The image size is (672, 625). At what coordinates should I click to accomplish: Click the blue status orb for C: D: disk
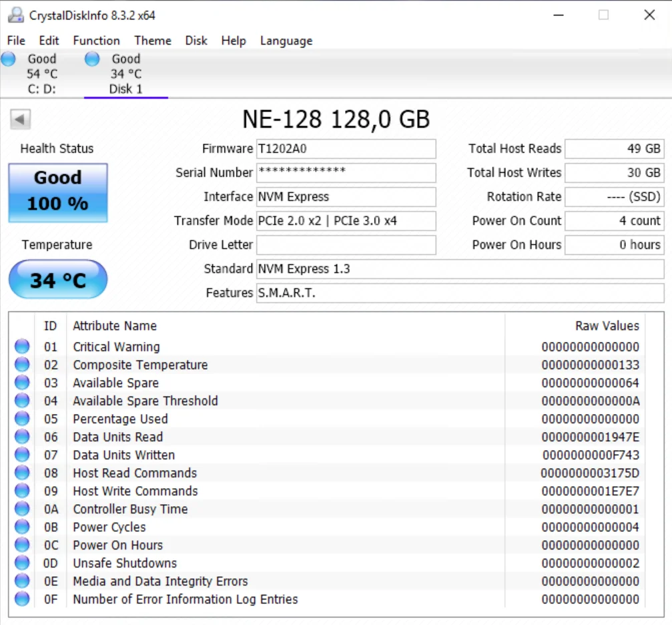[x=9, y=59]
